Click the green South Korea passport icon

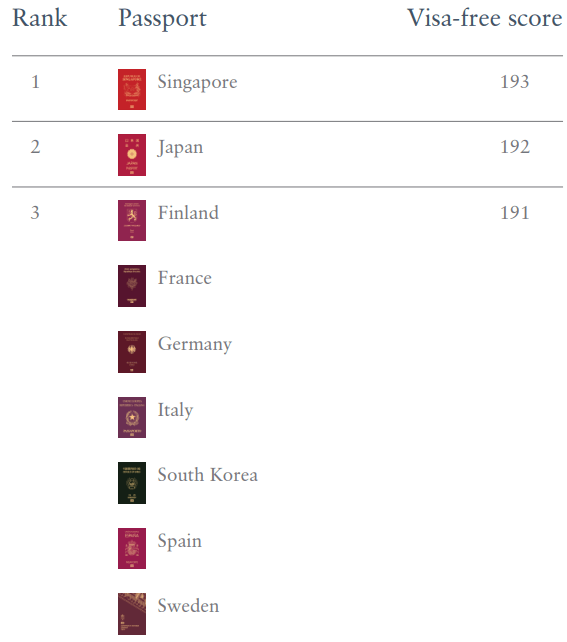point(132,483)
